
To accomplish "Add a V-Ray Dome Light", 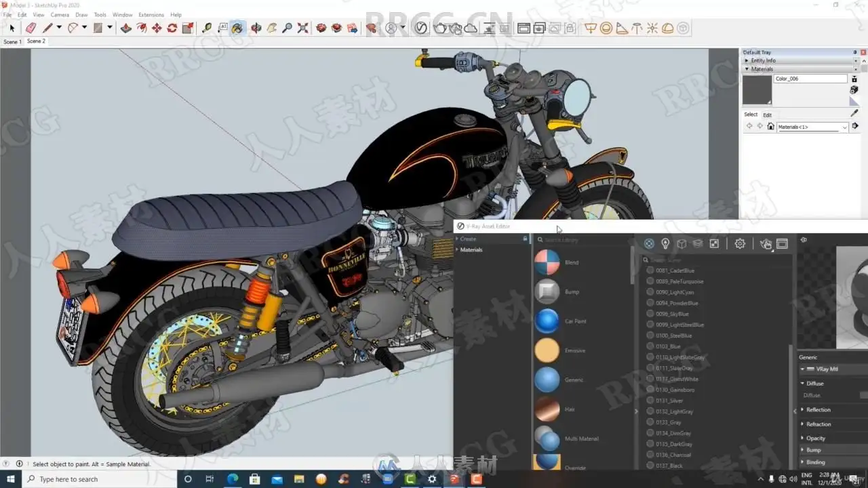I will (668, 28).
